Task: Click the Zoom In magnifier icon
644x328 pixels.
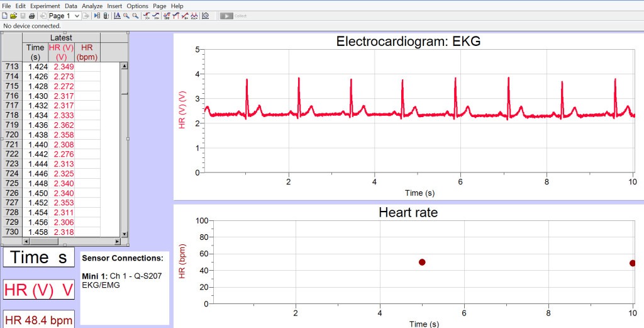Action: (126, 16)
